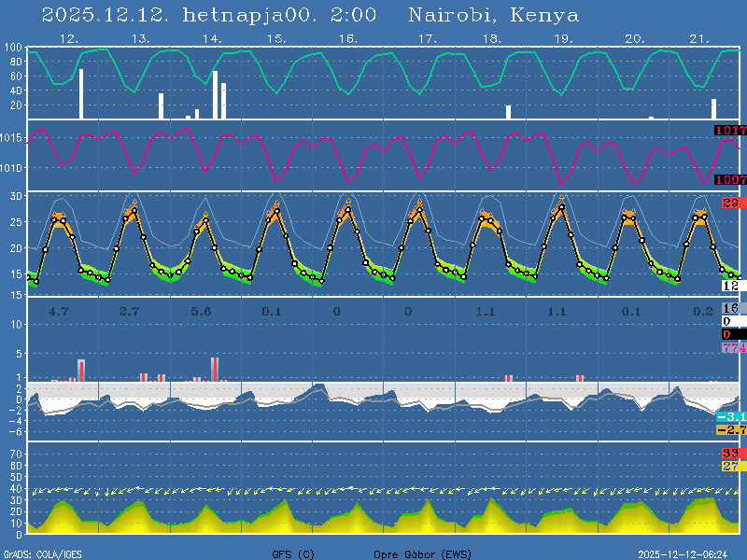
Task: Select day 12 on the date axis
Action: click(67, 38)
